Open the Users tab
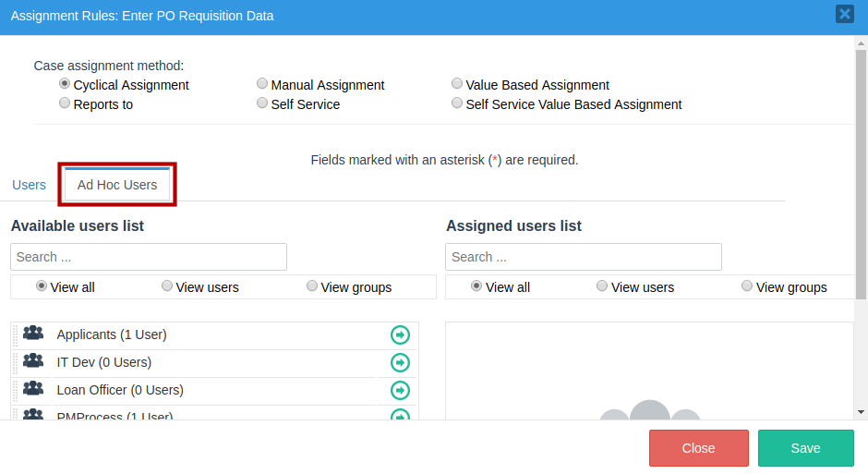 coord(29,185)
